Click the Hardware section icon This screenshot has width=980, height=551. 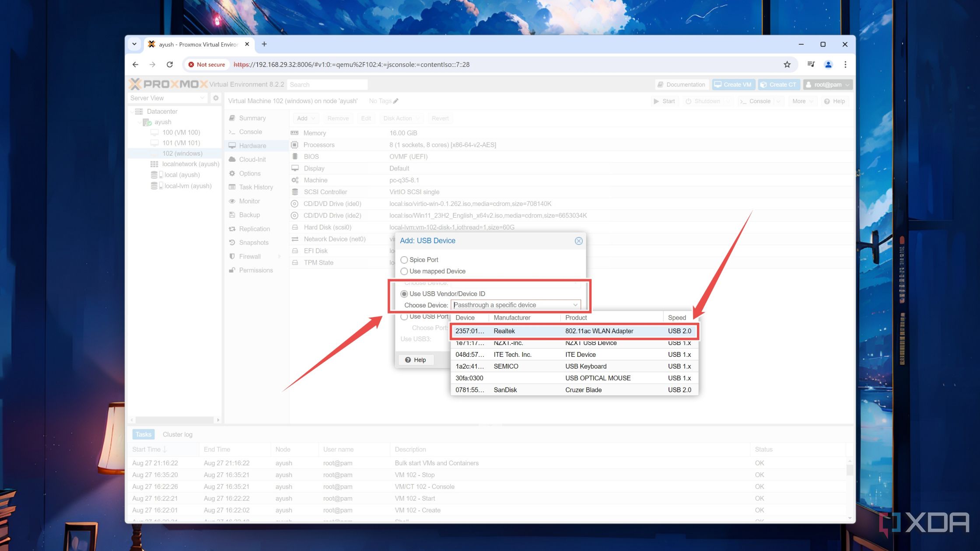tap(234, 145)
